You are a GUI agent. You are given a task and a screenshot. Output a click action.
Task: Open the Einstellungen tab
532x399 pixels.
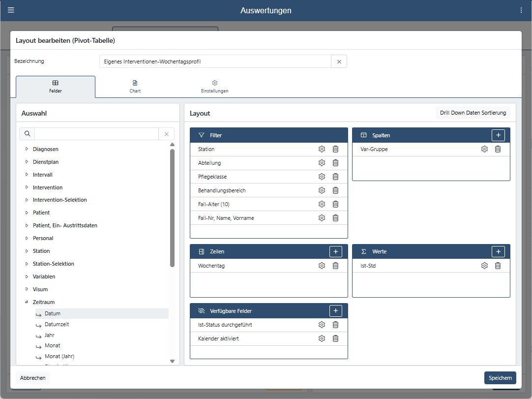[214, 87]
